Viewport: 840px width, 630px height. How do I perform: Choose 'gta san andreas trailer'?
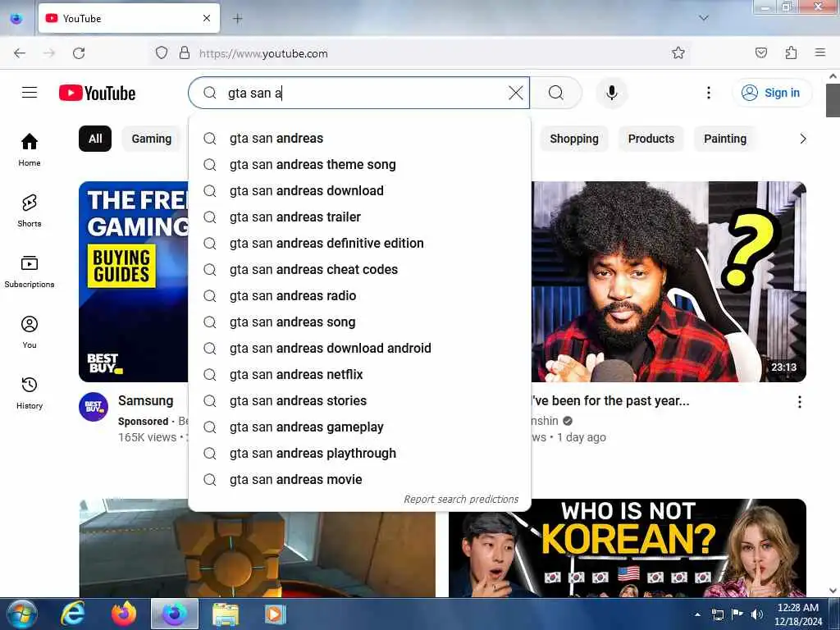pyautogui.click(x=359, y=217)
